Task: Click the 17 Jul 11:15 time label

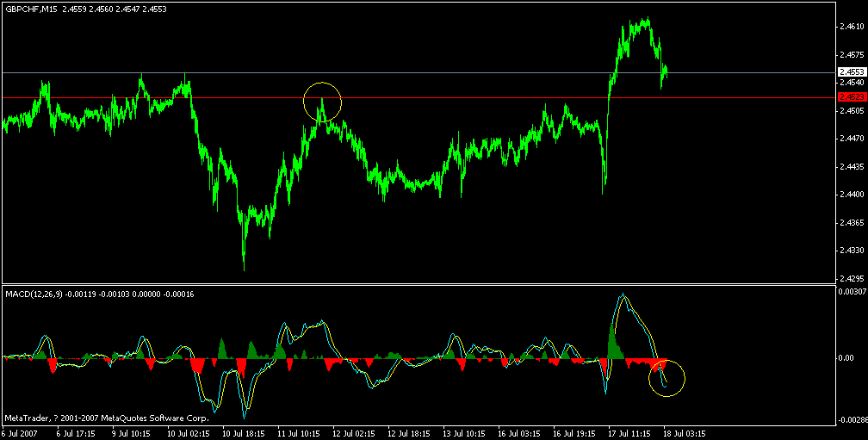Action: 629,434
